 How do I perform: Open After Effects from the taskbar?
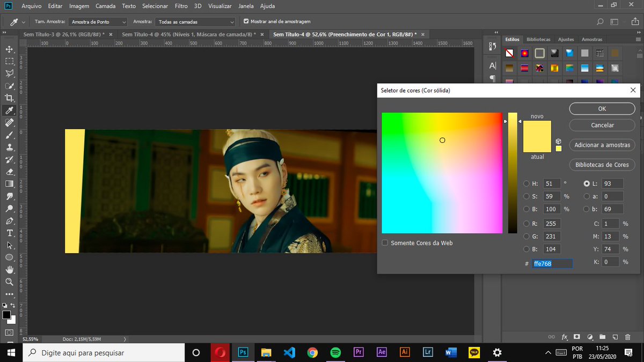tap(382, 352)
